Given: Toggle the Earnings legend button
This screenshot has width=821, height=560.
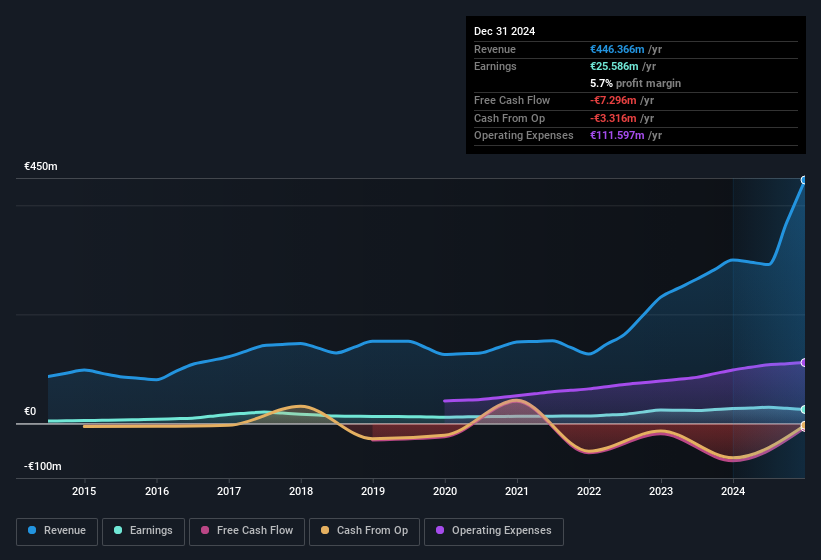Looking at the screenshot, I should tap(143, 531).
